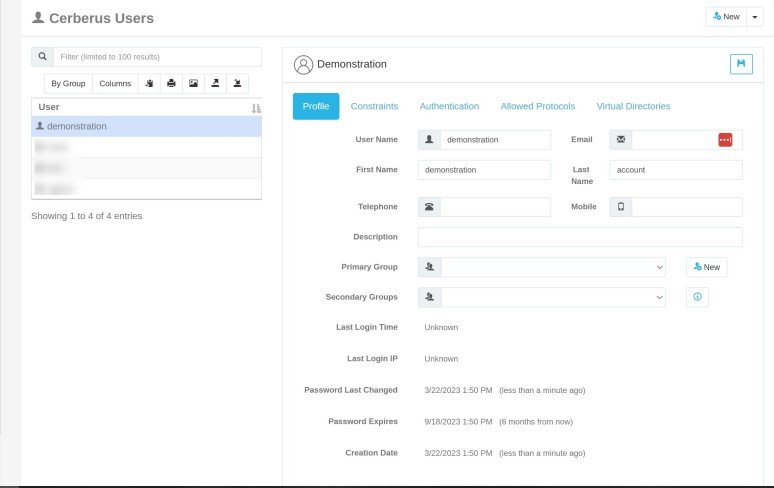Click the Columns button
The image size is (774, 488).
115,83
